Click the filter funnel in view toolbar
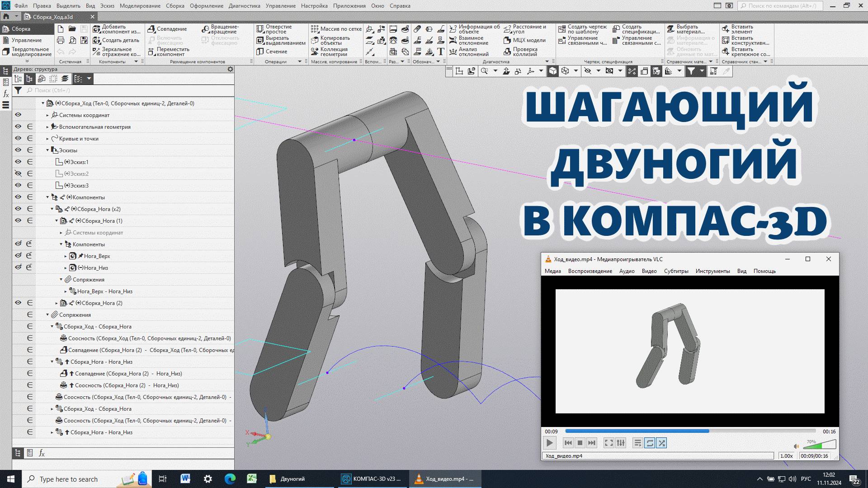868x488 pixels. [x=691, y=71]
